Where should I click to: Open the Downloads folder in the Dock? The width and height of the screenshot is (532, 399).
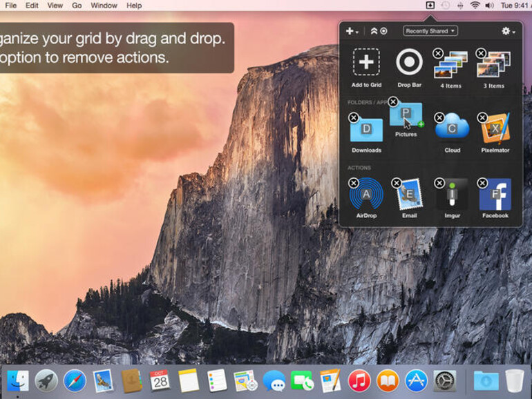(x=486, y=380)
